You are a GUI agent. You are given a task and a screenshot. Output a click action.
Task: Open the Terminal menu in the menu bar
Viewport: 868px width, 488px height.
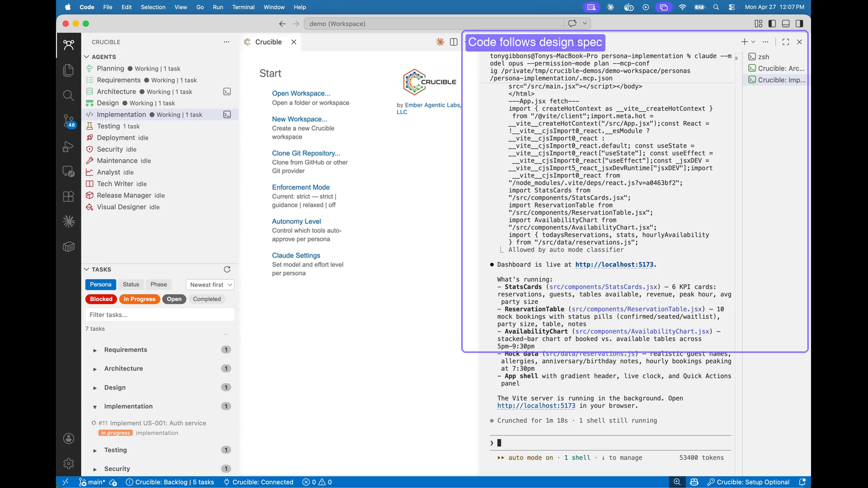click(x=243, y=7)
